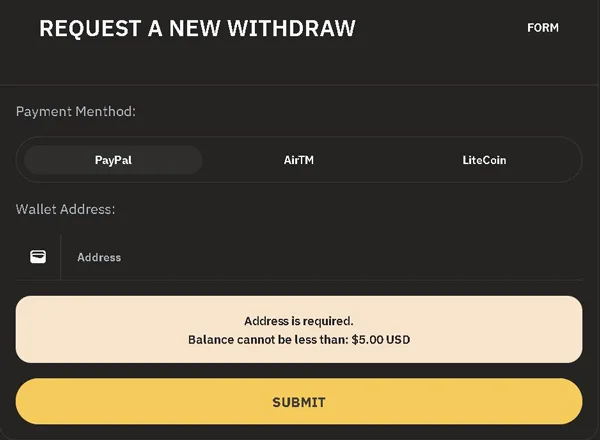Click the Wallet Address label
The image size is (600, 440).
tap(65, 209)
